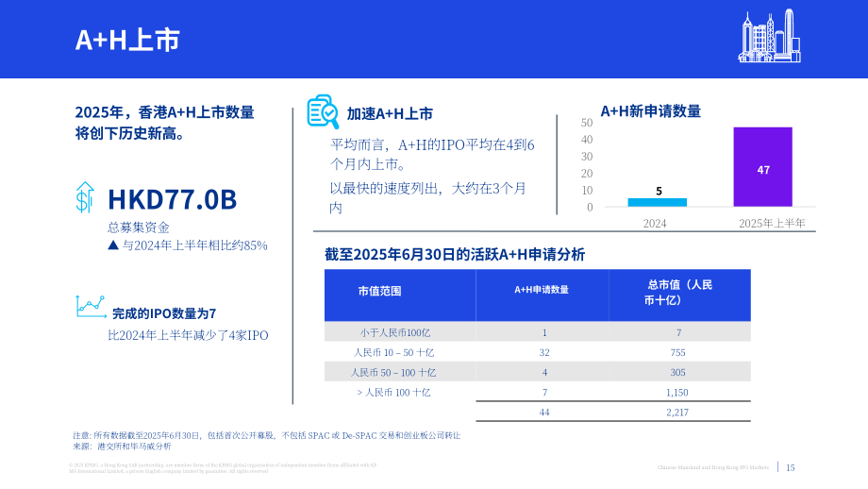This screenshot has height=489, width=868.
Task: Click the 总募集资金 label
Action: coord(139,228)
